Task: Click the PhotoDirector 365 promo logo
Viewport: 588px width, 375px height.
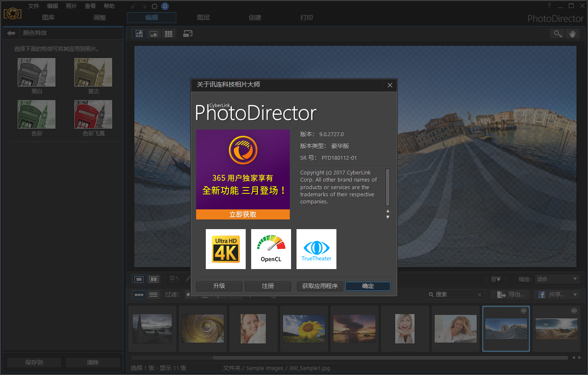Action: [243, 150]
